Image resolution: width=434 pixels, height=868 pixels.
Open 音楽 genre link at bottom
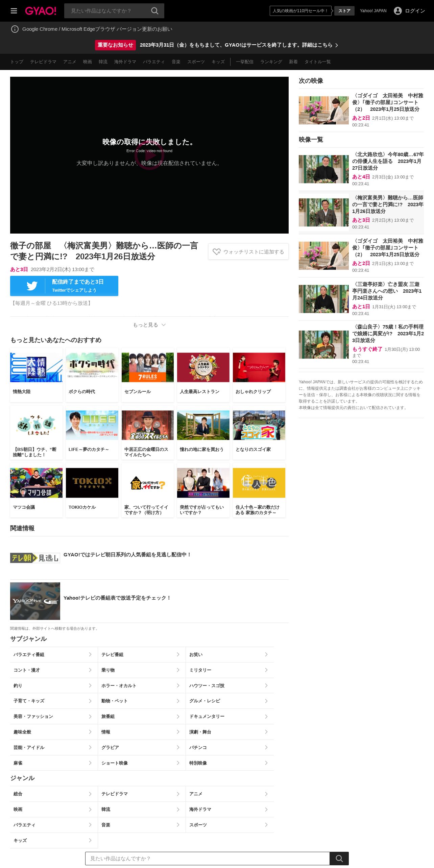pyautogui.click(x=142, y=825)
